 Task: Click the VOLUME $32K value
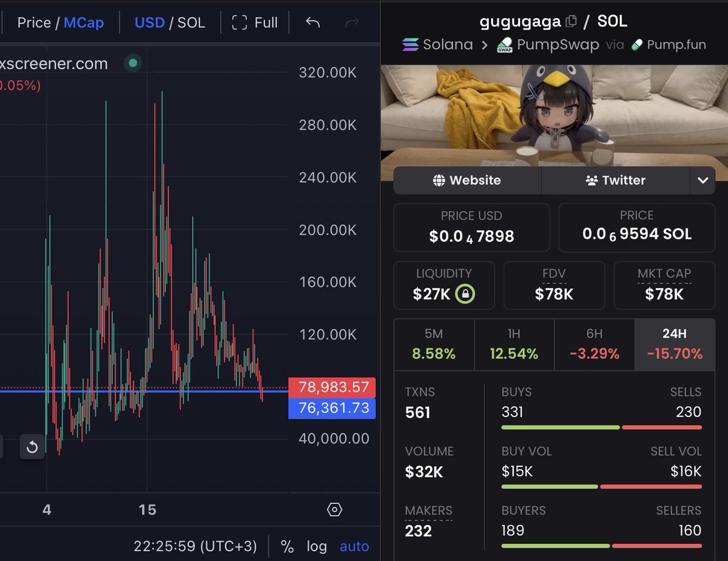pos(424,472)
